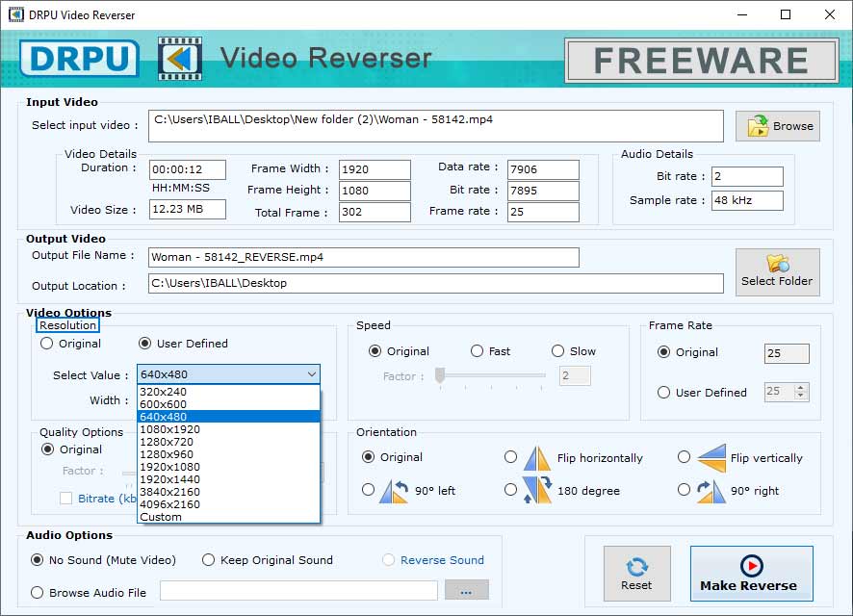Pick 640x480 in the open resolution list

[228, 417]
